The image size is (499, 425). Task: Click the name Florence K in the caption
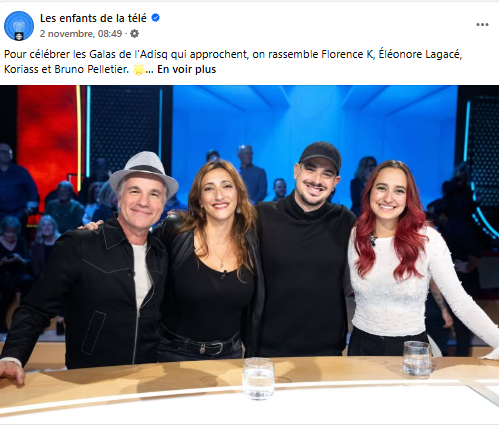tap(347, 54)
